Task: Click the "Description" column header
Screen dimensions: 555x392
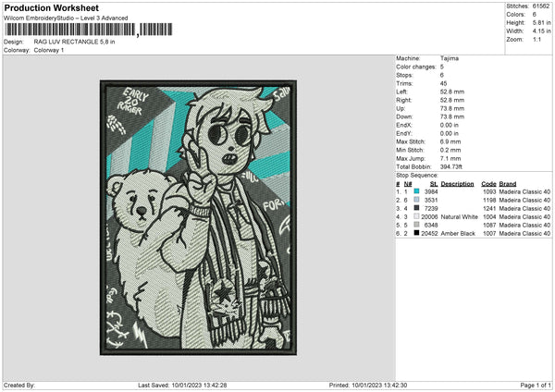Action: click(x=457, y=184)
